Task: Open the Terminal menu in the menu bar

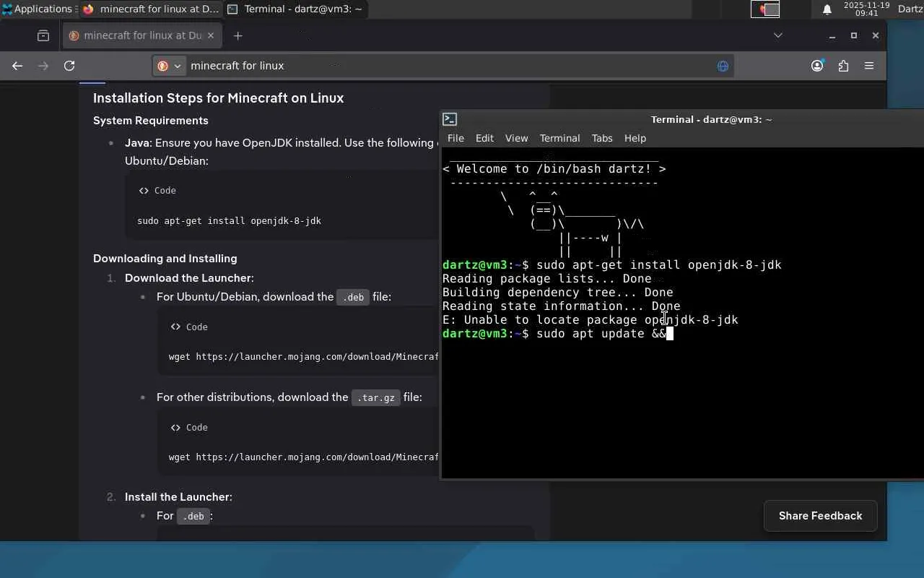Action: [559, 138]
